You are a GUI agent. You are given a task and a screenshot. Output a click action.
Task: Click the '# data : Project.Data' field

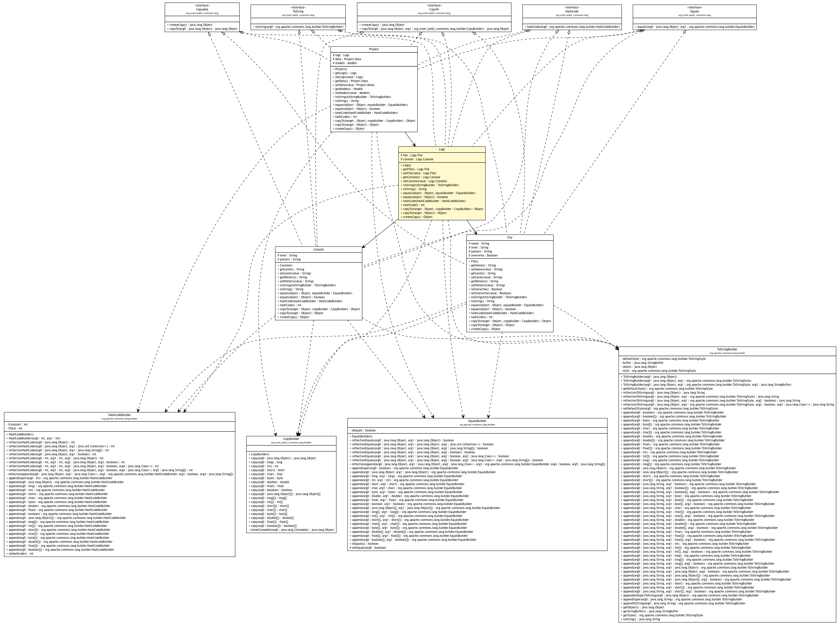[x=347, y=59]
